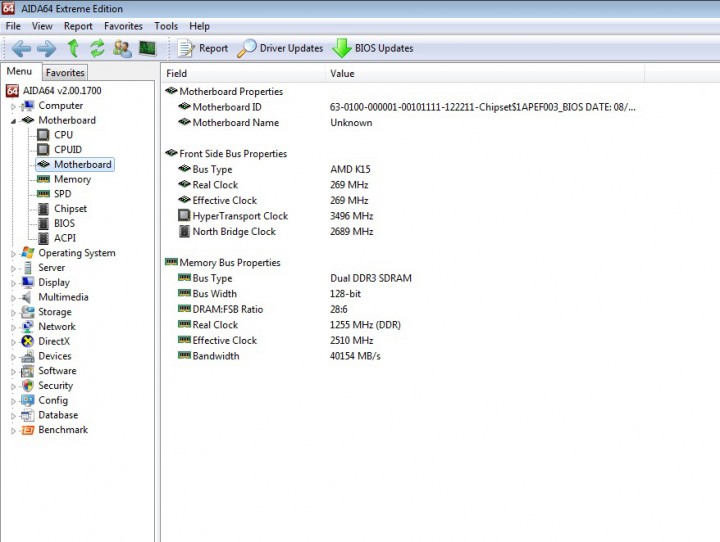Click the Driver Updates button label

click(x=291, y=48)
